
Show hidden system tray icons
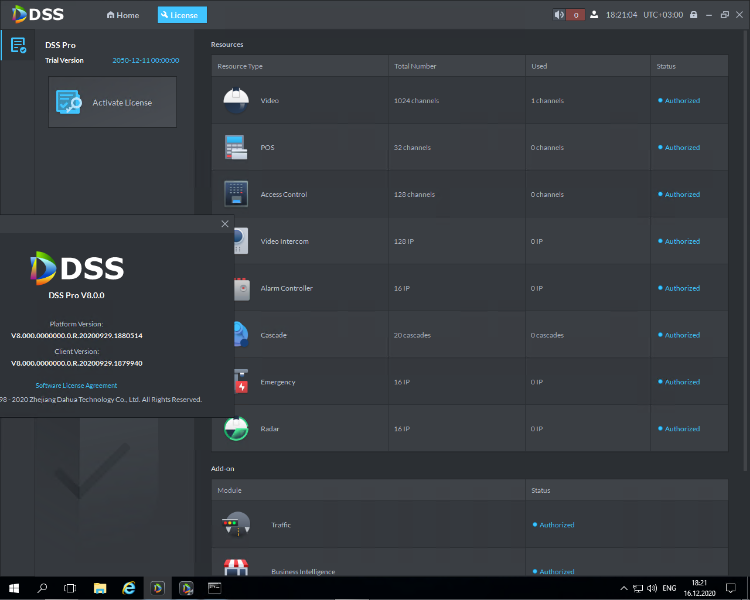pyautogui.click(x=624, y=589)
